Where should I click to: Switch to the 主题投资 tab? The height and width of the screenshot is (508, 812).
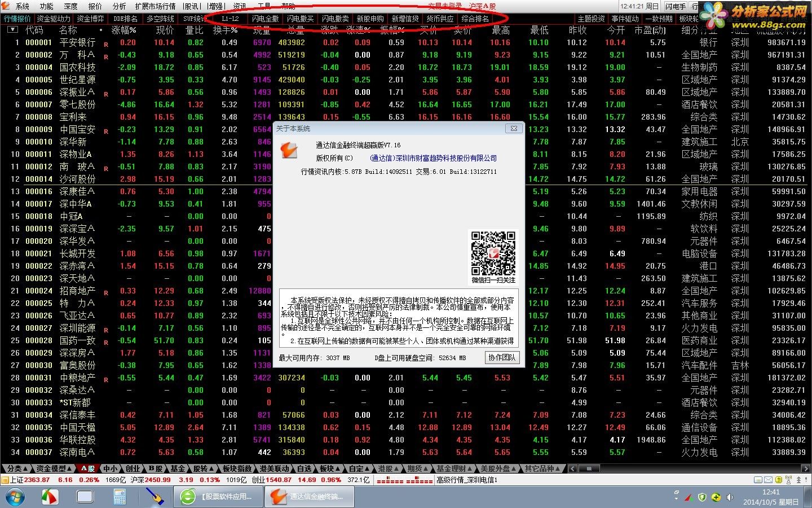pos(591,19)
